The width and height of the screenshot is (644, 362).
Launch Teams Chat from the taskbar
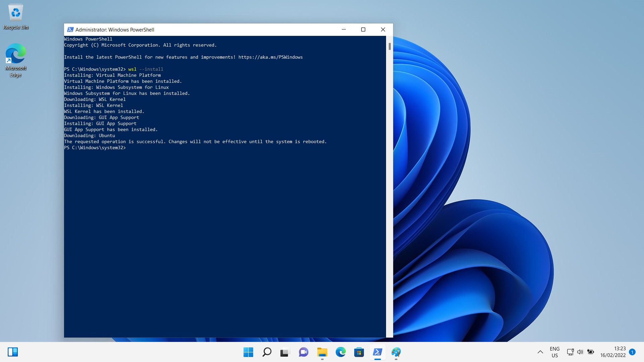click(304, 352)
